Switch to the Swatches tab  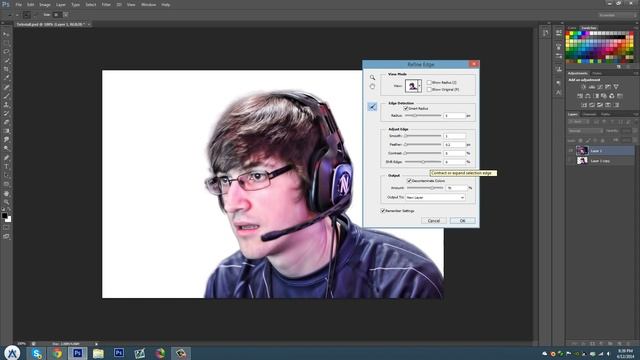(x=589, y=28)
